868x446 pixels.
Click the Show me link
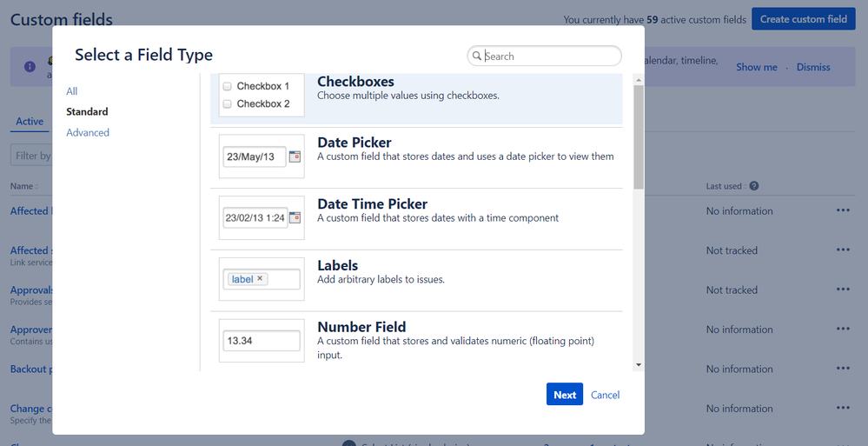click(756, 67)
